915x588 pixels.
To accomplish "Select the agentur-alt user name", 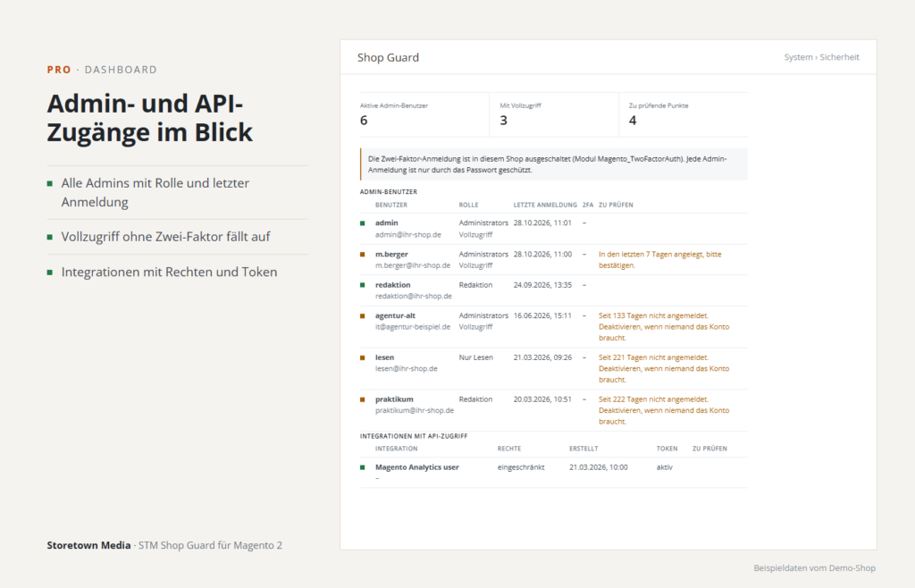I will click(x=395, y=315).
